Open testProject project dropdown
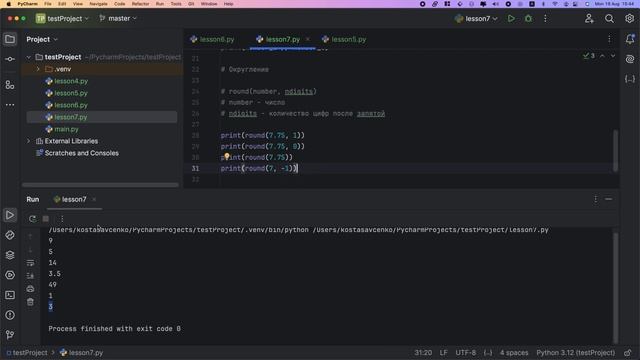This screenshot has height=360, width=640. pos(62,19)
